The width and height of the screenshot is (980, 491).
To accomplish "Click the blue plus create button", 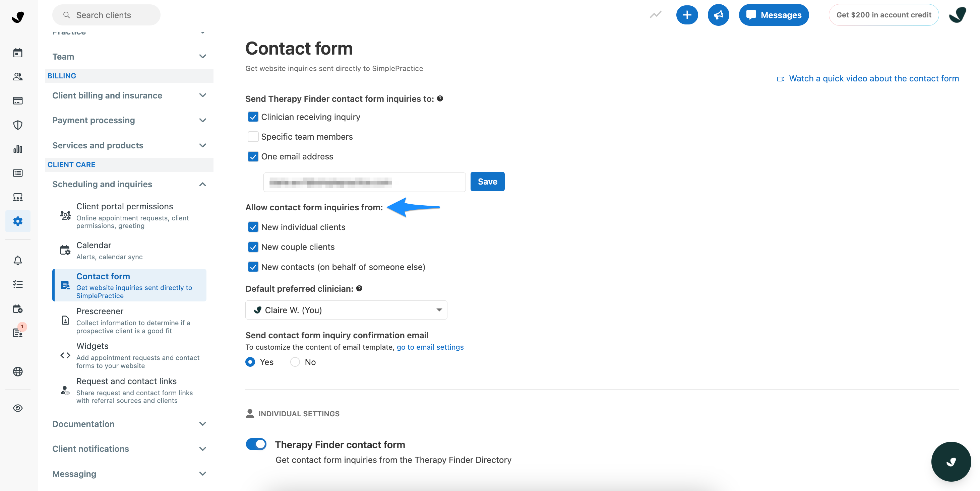I will point(687,15).
